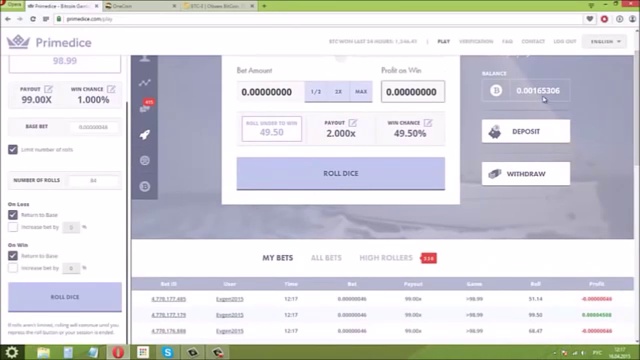The height and width of the screenshot is (360, 640).
Task: Switch to the OneCoin browser tab
Action: pyautogui.click(x=140, y=6)
